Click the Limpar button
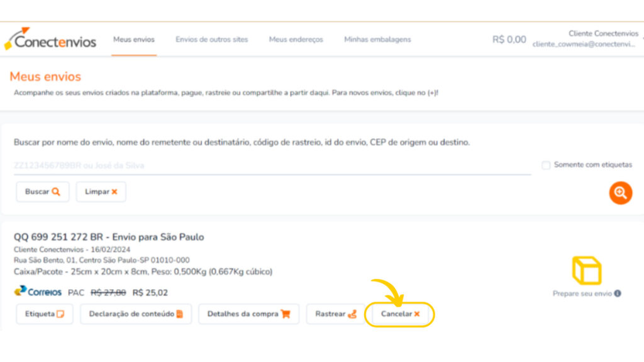The height and width of the screenshot is (362, 644). 101,192
